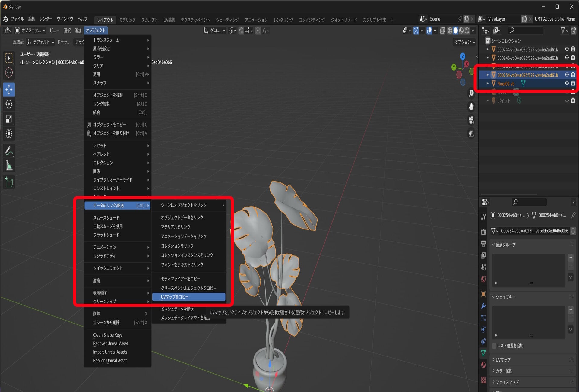Viewport: 579px width, 392px height.
Task: Open トランスフォーム submenu
Action: point(118,40)
